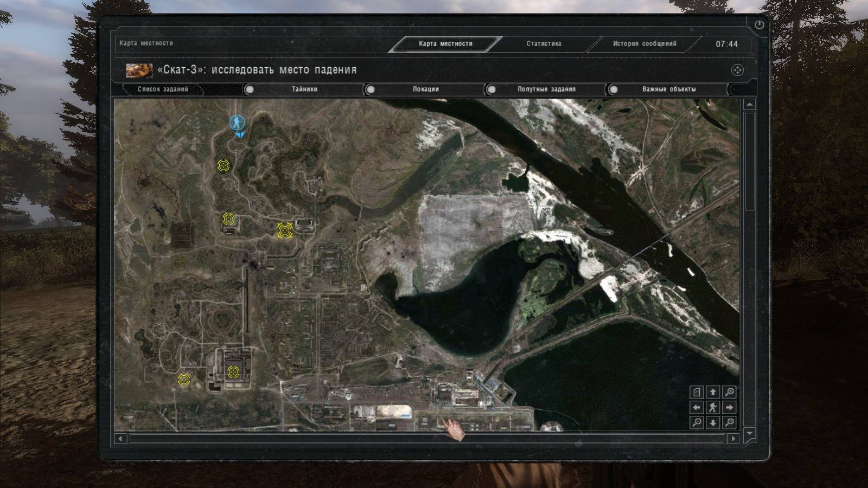The image size is (868, 488).
Task: Click the vertical scrollbar thumb
Action: point(749,162)
